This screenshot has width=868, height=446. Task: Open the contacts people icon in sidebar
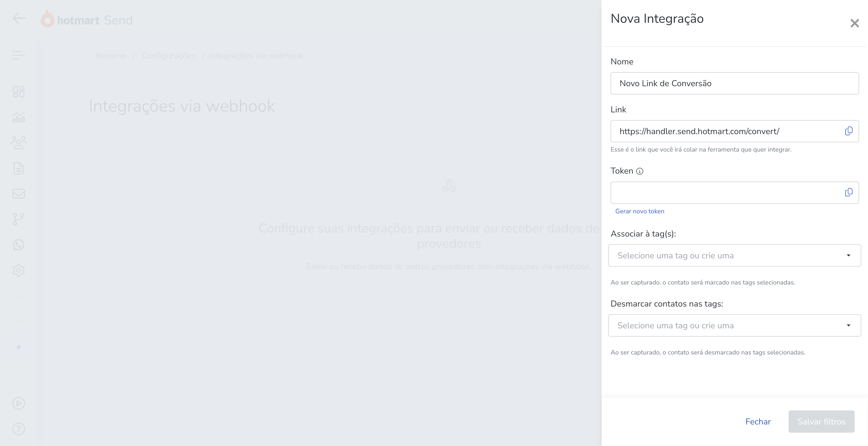click(19, 142)
